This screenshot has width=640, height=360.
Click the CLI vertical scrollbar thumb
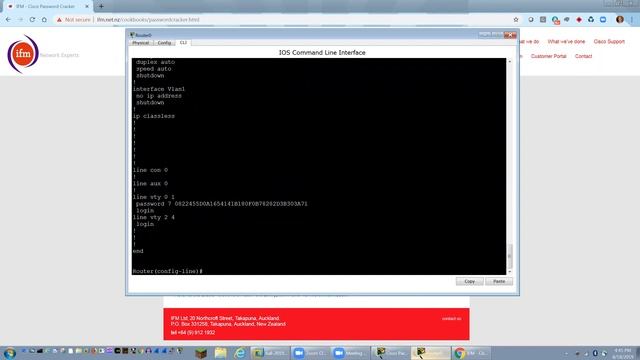[509, 256]
